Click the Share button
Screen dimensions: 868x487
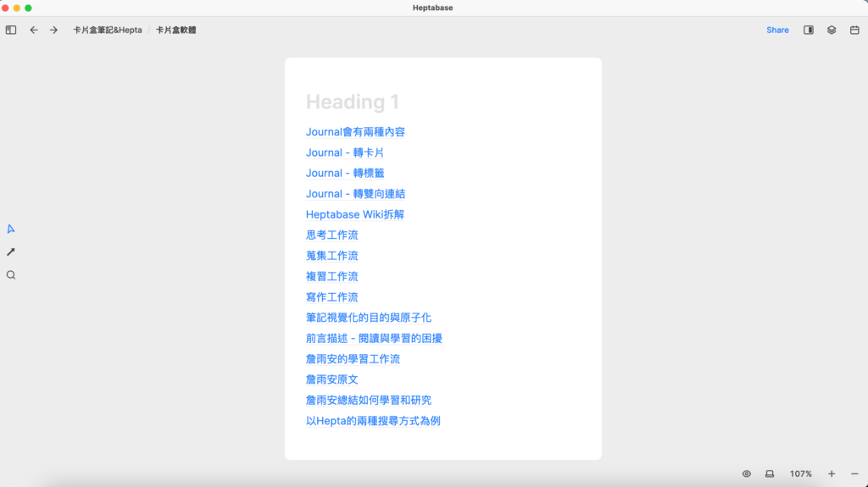coord(778,30)
